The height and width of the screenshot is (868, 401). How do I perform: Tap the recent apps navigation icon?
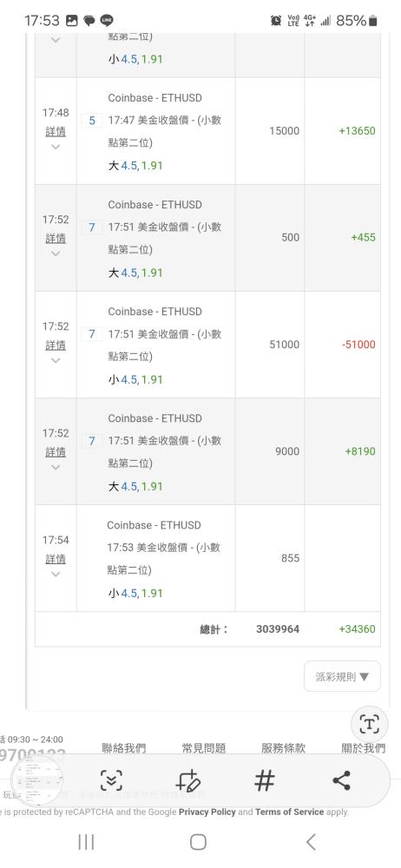pos(86,842)
